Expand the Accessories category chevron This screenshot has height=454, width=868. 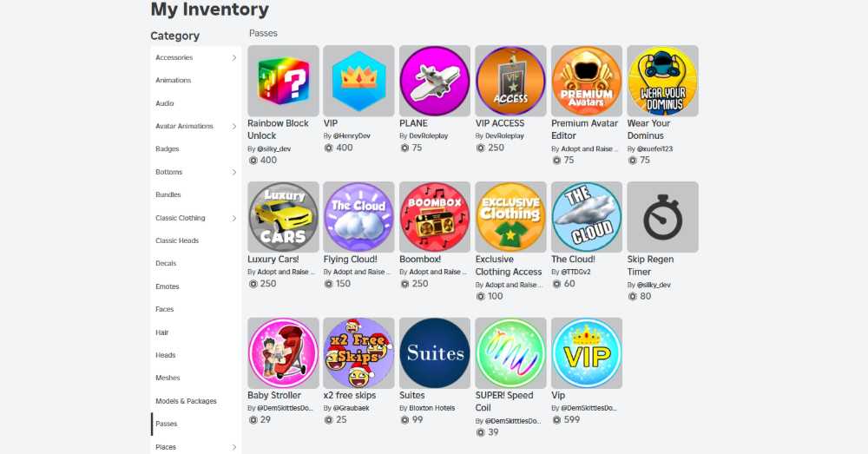tap(234, 57)
